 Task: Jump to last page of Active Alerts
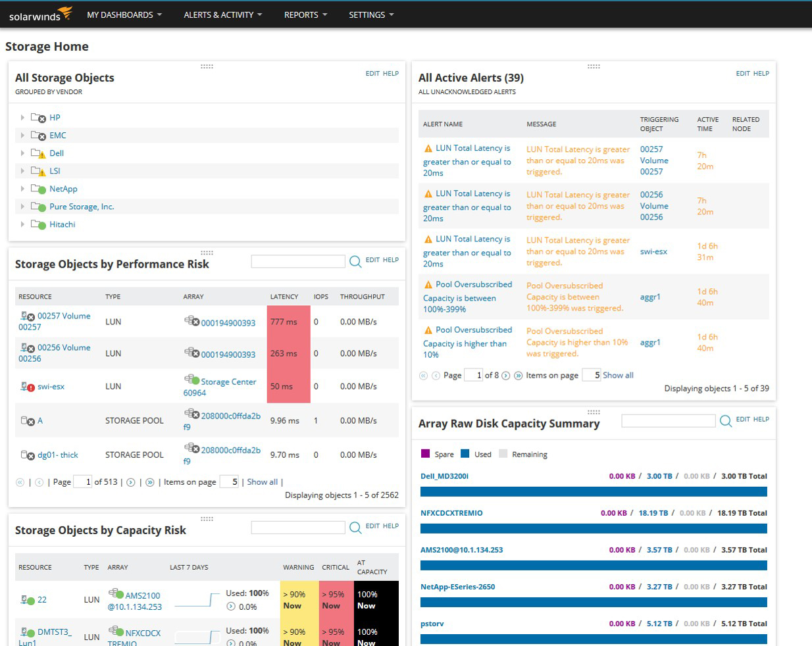click(x=519, y=376)
